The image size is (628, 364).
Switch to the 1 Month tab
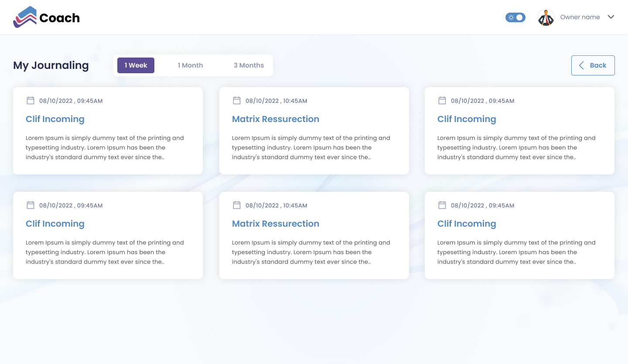(190, 65)
